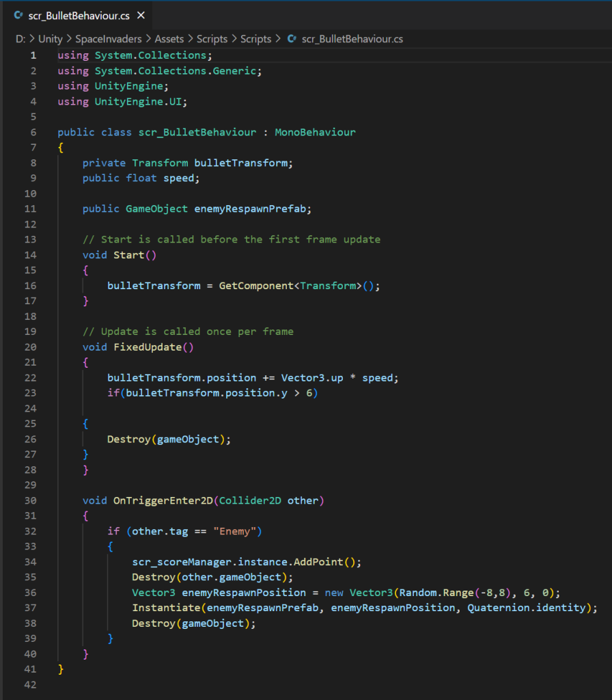Click the C# icon in the breadcrumb

292,39
